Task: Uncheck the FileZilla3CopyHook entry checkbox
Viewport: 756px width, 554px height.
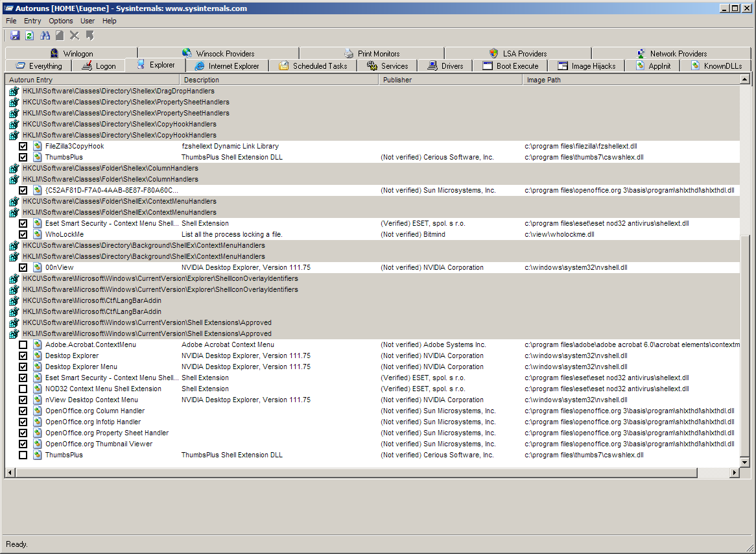Action: [x=23, y=146]
